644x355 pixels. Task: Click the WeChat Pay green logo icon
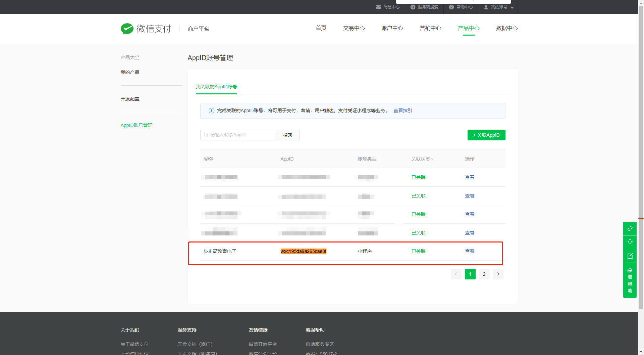pyautogui.click(x=127, y=29)
